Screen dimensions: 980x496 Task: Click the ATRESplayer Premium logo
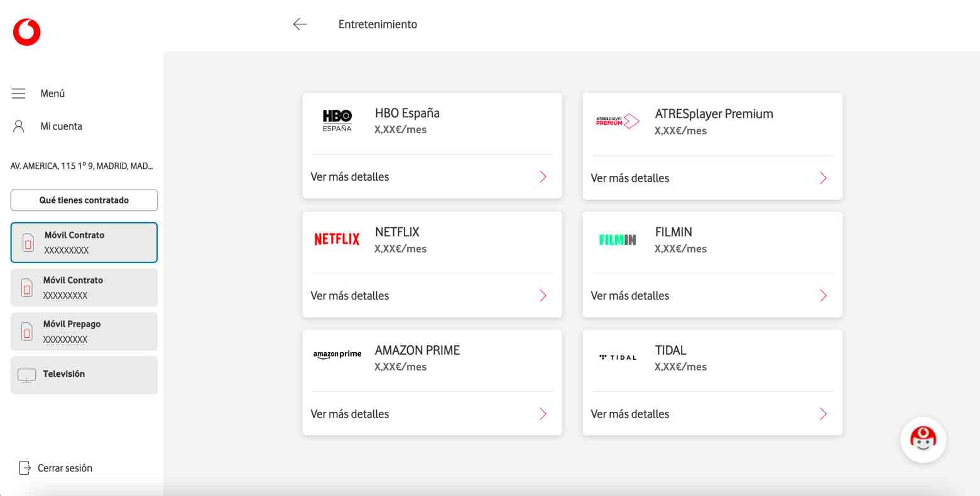(617, 121)
